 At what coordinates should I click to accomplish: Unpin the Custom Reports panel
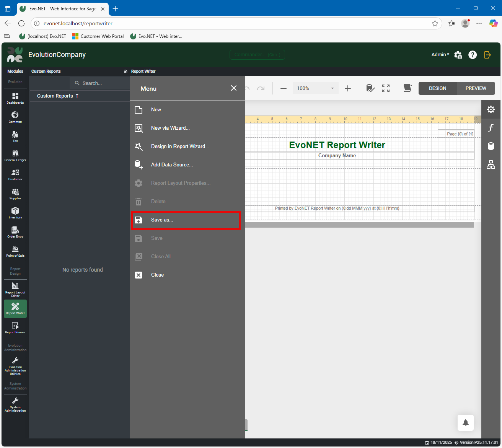(x=125, y=72)
